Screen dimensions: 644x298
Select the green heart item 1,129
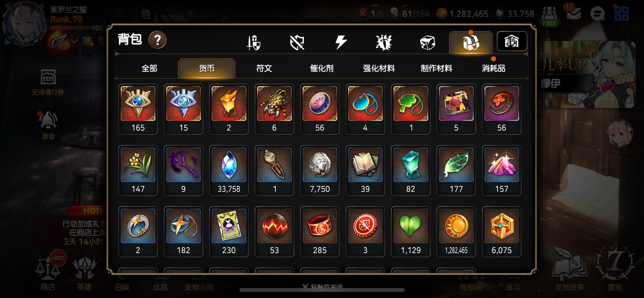coord(411,232)
